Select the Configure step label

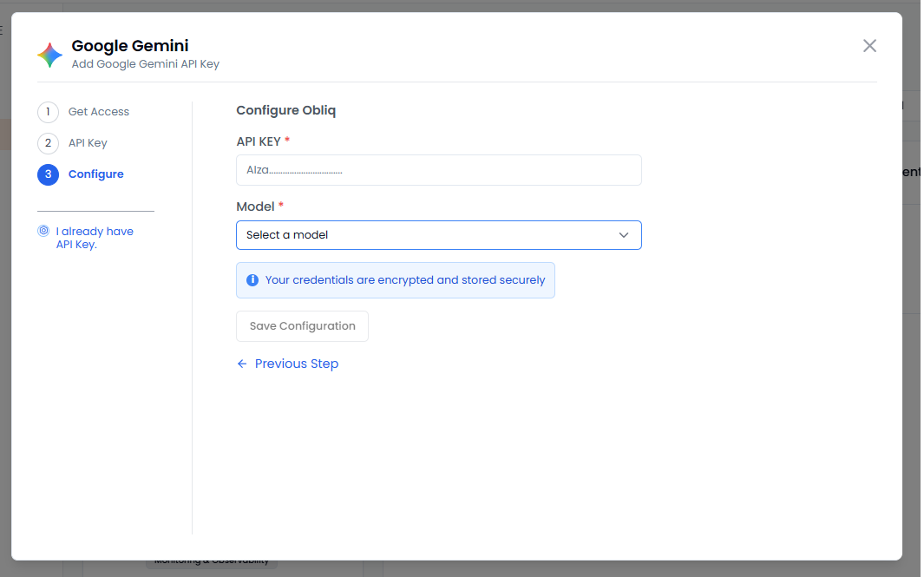point(95,174)
